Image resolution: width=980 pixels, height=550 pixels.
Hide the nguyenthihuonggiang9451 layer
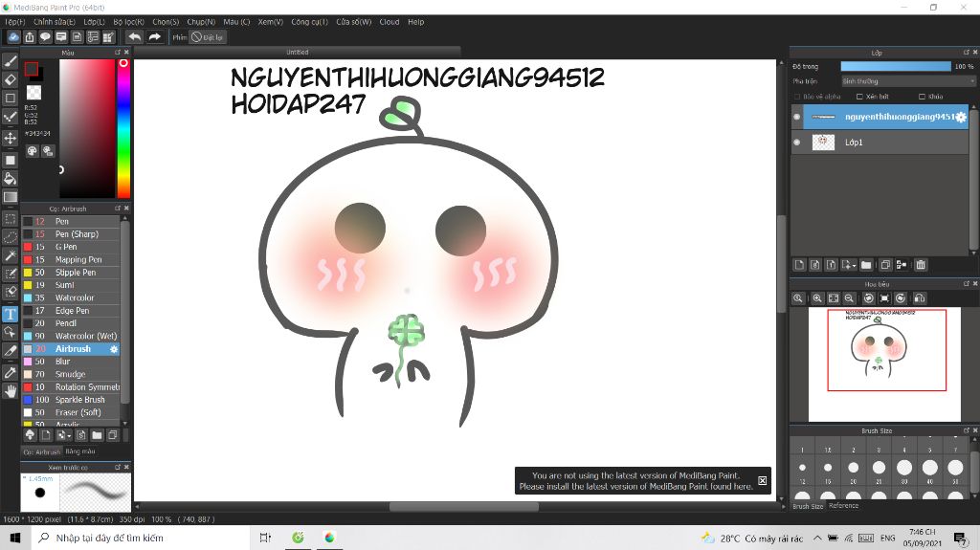pyautogui.click(x=796, y=117)
